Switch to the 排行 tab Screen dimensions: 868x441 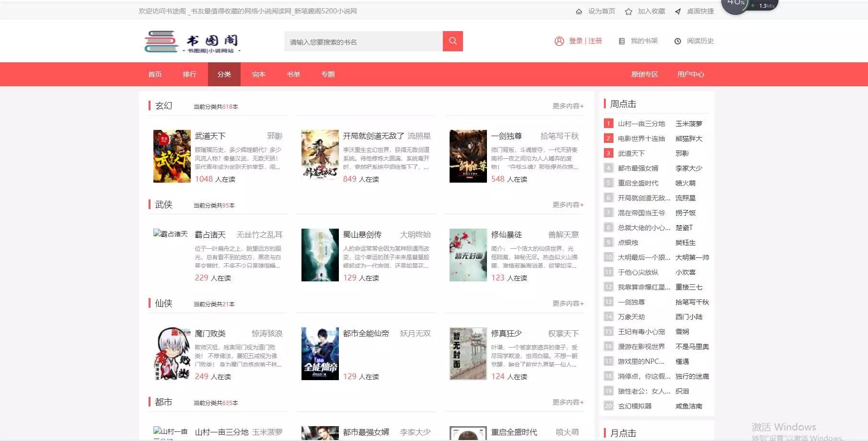[189, 74]
